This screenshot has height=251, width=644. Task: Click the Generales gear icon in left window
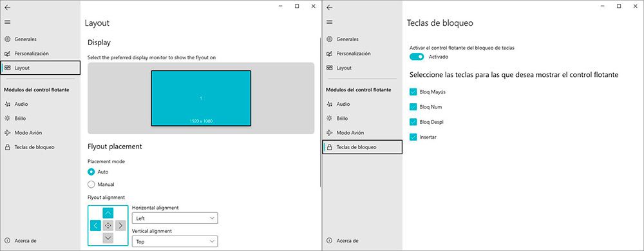(7, 39)
